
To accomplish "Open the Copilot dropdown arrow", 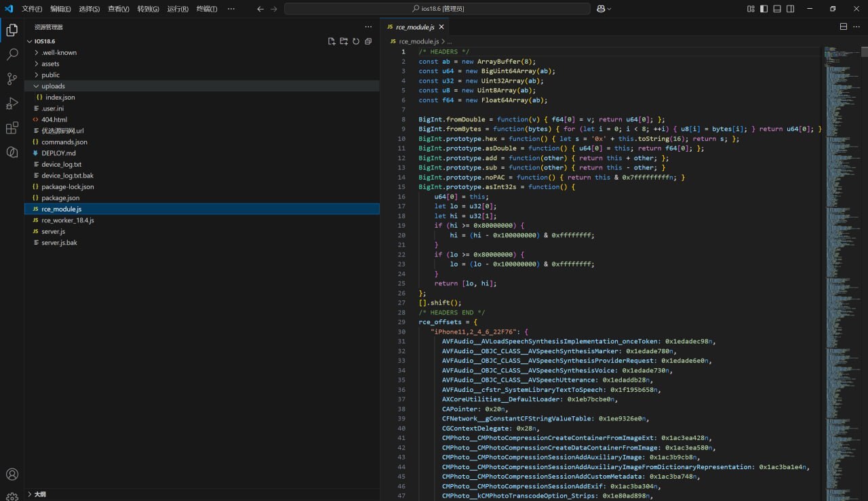I will tap(609, 9).
